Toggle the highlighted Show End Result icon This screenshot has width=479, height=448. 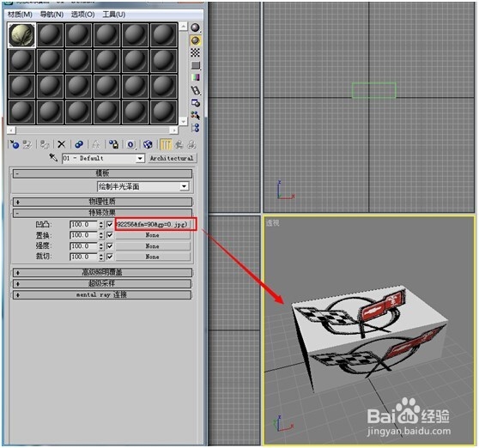click(x=166, y=144)
